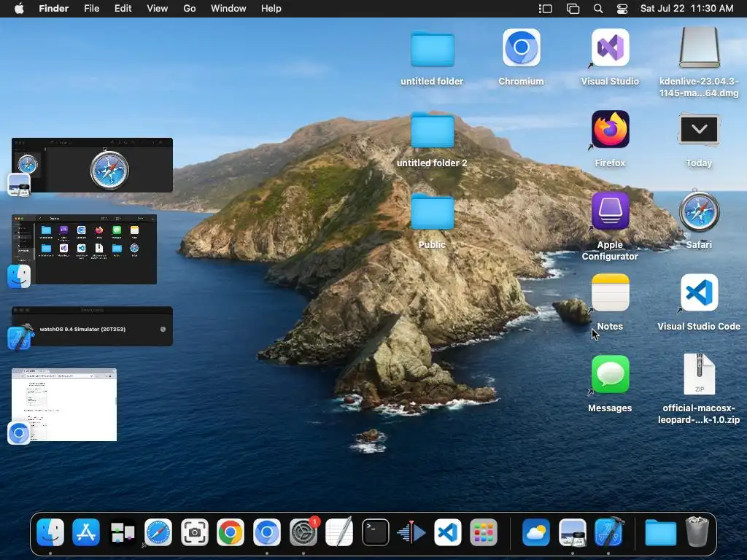Open the Trash from the Dock
Image resolution: width=747 pixels, height=560 pixels.
click(x=697, y=532)
